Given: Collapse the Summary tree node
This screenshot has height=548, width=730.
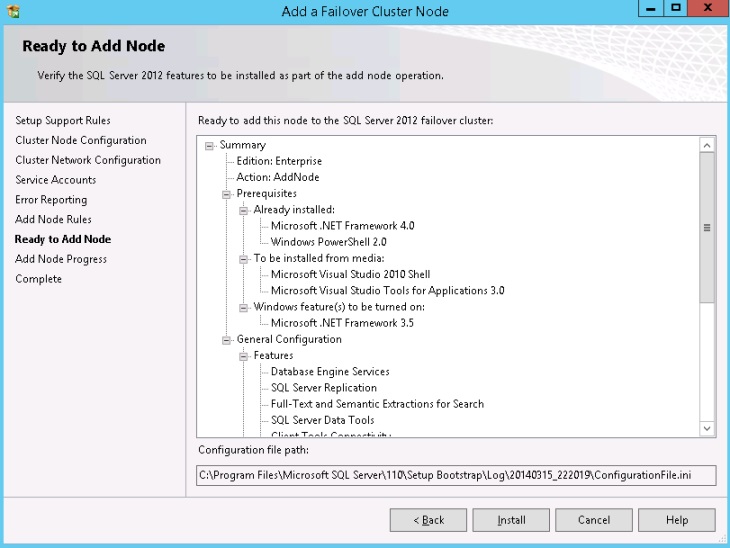Looking at the screenshot, I should (x=210, y=146).
